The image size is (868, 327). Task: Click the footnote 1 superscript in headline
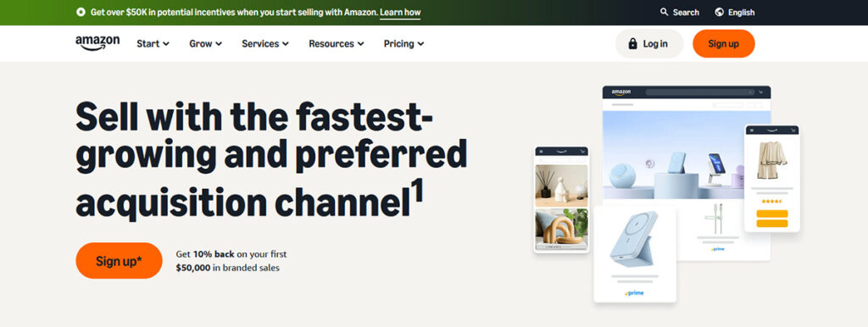click(x=417, y=190)
